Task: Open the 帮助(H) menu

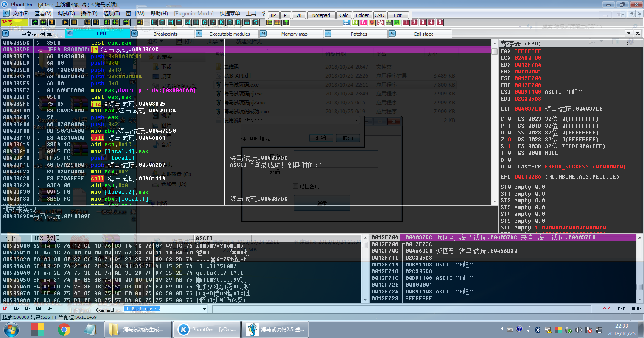Action: click(x=160, y=14)
